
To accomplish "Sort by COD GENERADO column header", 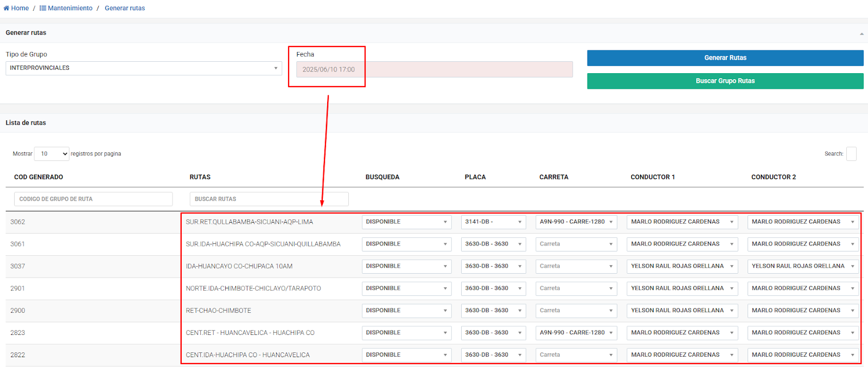I will click(x=39, y=177).
